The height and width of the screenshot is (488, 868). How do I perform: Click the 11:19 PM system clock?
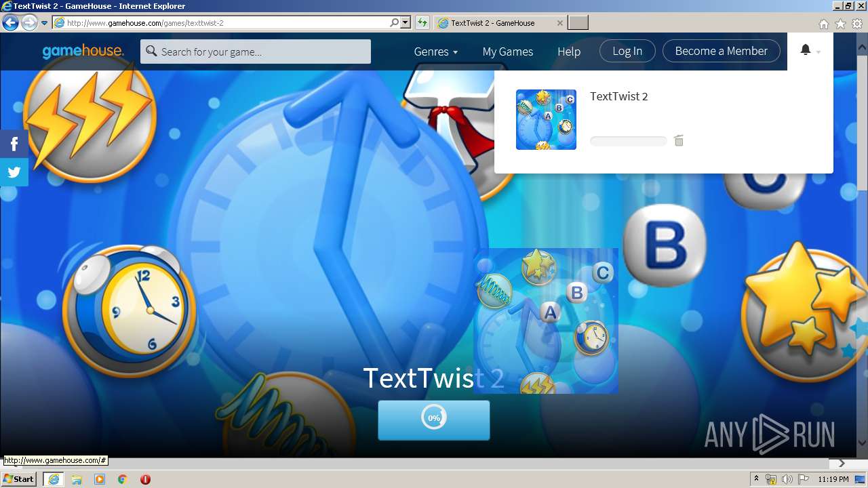pos(833,479)
